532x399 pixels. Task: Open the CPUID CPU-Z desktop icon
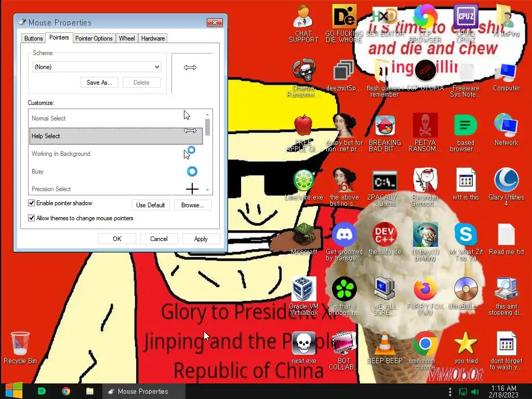[x=465, y=16]
